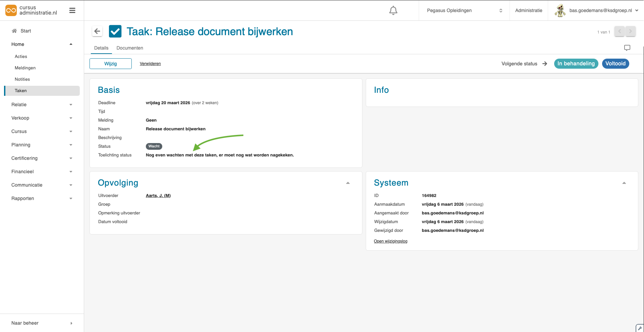Click the user avatar picture
The height and width of the screenshot is (332, 644).
click(560, 11)
